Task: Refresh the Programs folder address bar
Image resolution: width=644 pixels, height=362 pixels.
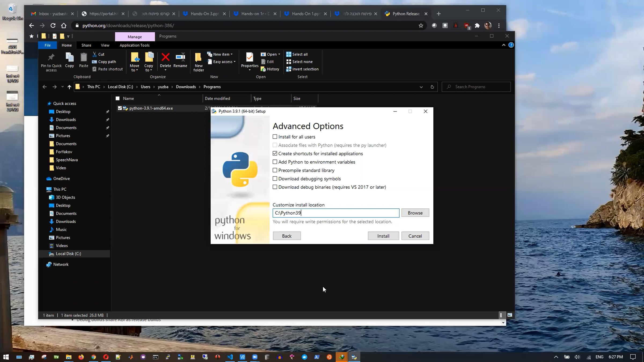Action: pyautogui.click(x=432, y=87)
